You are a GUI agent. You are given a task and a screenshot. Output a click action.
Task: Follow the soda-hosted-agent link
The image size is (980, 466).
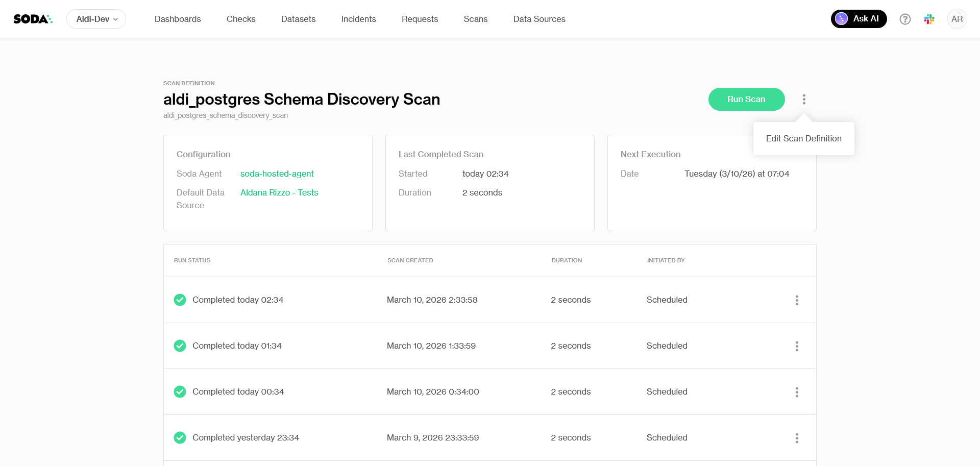click(x=277, y=174)
